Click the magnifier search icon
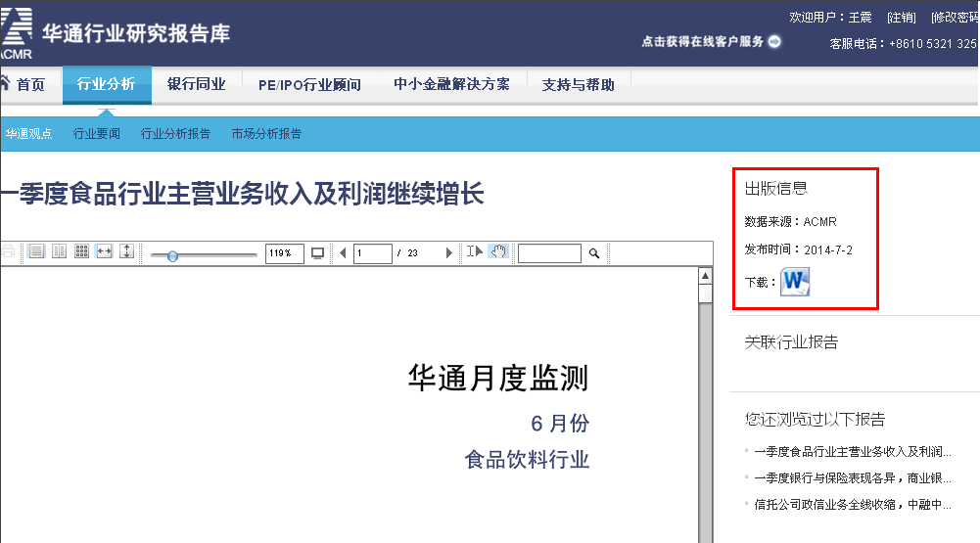The width and height of the screenshot is (980, 543). click(593, 253)
